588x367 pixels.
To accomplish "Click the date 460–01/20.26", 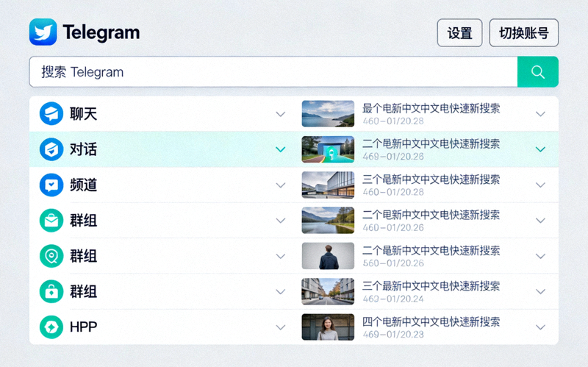I will click(x=393, y=228).
